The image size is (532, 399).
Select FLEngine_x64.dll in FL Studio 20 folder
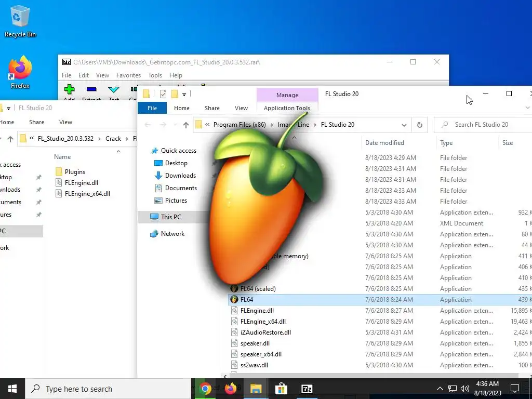pyautogui.click(x=263, y=321)
